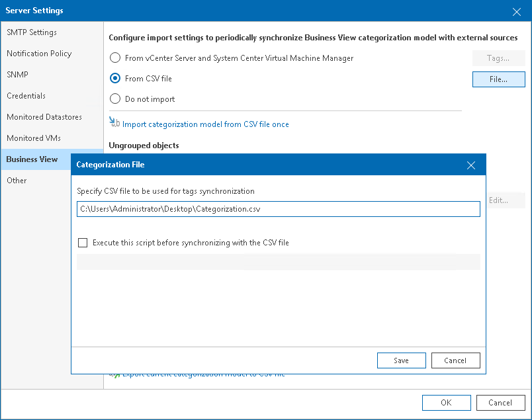Screen dimensions: 532x420
Task: Click Import categorization model from CSV link
Action: point(206,124)
